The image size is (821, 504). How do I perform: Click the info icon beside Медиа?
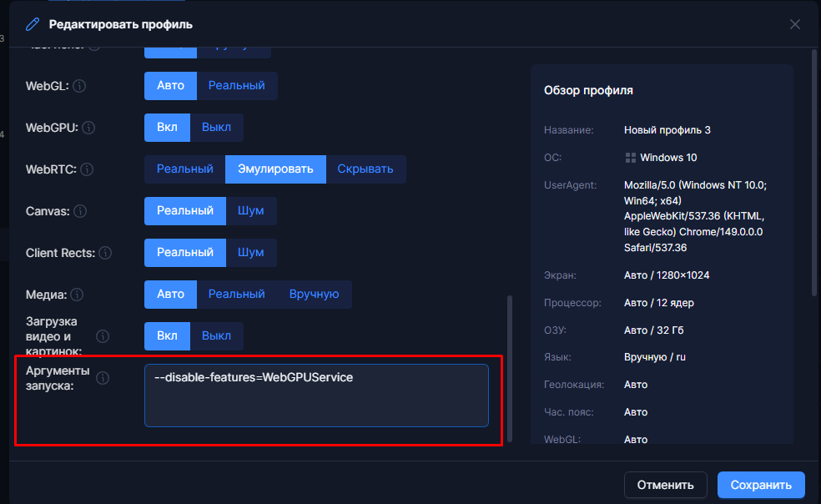pyautogui.click(x=77, y=295)
